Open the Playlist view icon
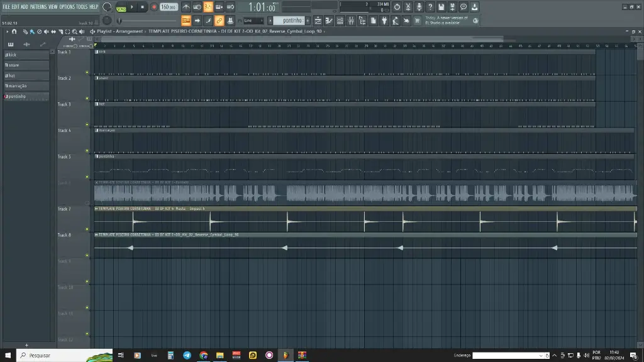Viewport: 644px width, 362px height. point(318,21)
